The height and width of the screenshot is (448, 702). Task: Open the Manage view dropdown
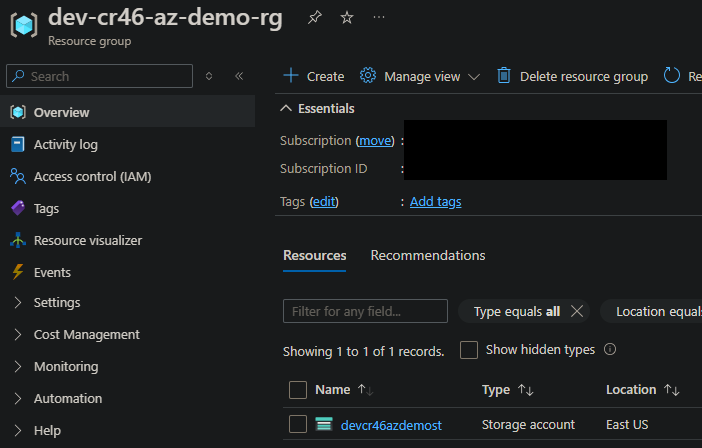[x=420, y=77]
